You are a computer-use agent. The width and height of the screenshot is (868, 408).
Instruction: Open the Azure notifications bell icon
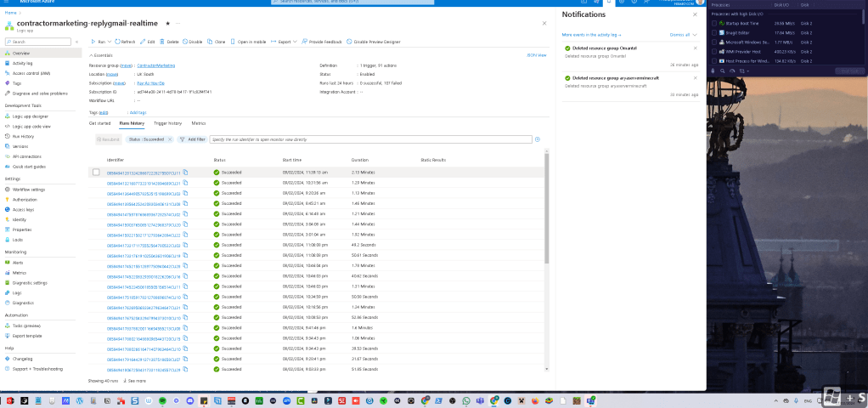(609, 3)
